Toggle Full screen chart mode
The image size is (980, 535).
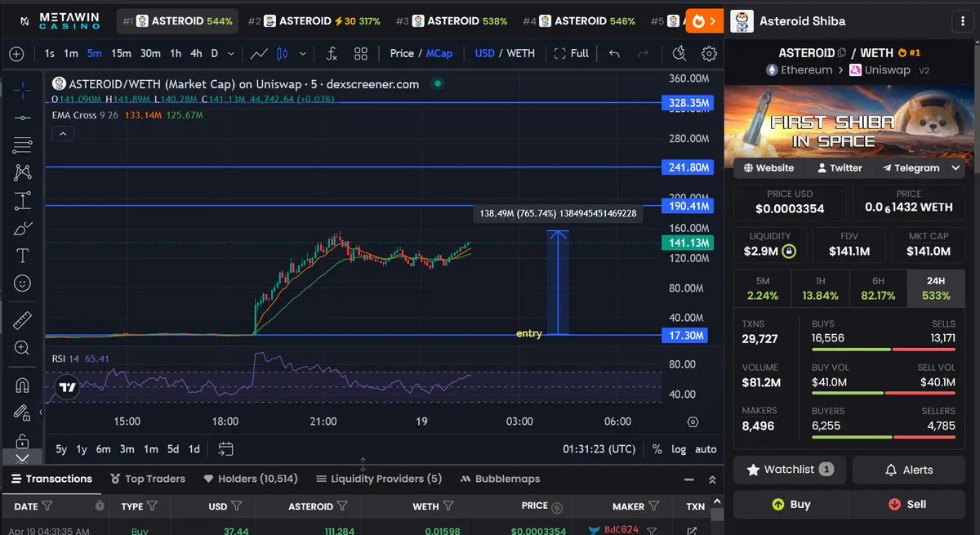(571, 54)
